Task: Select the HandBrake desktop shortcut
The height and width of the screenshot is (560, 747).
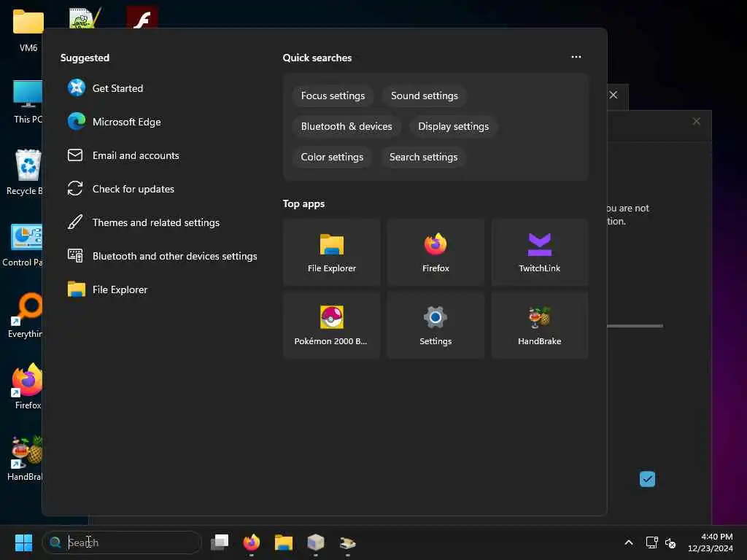Action: pos(25,458)
